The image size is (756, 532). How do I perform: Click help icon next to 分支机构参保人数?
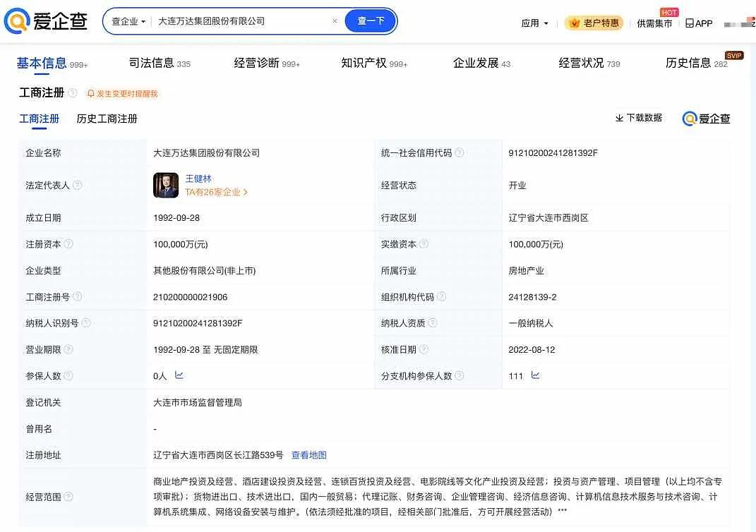460,375
